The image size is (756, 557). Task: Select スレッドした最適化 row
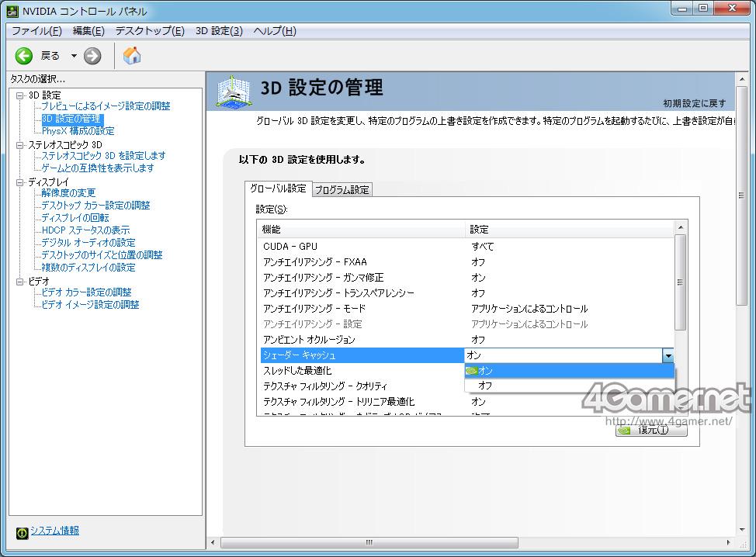point(362,371)
